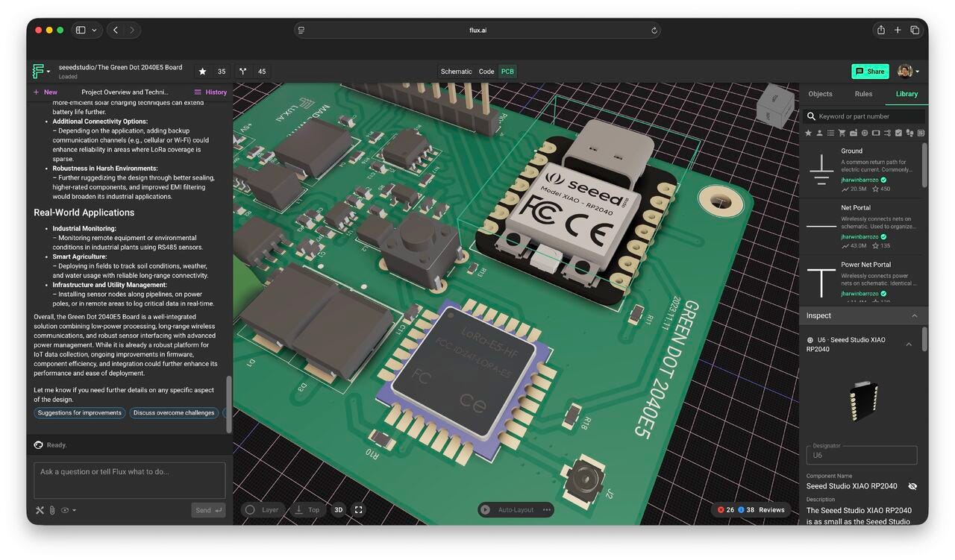Select the PCB view tab

point(507,72)
